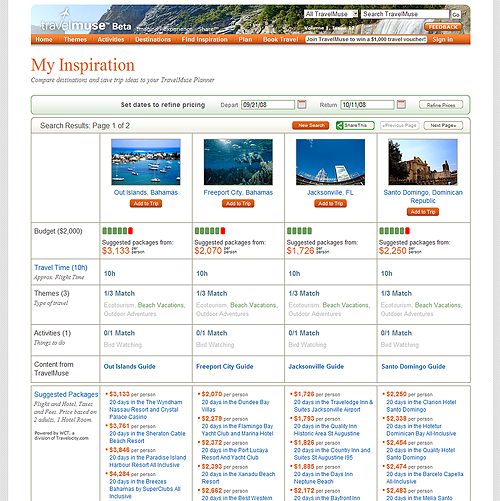
Task: Click Beach Vacations under Jacksonville themes
Action: coord(346,305)
